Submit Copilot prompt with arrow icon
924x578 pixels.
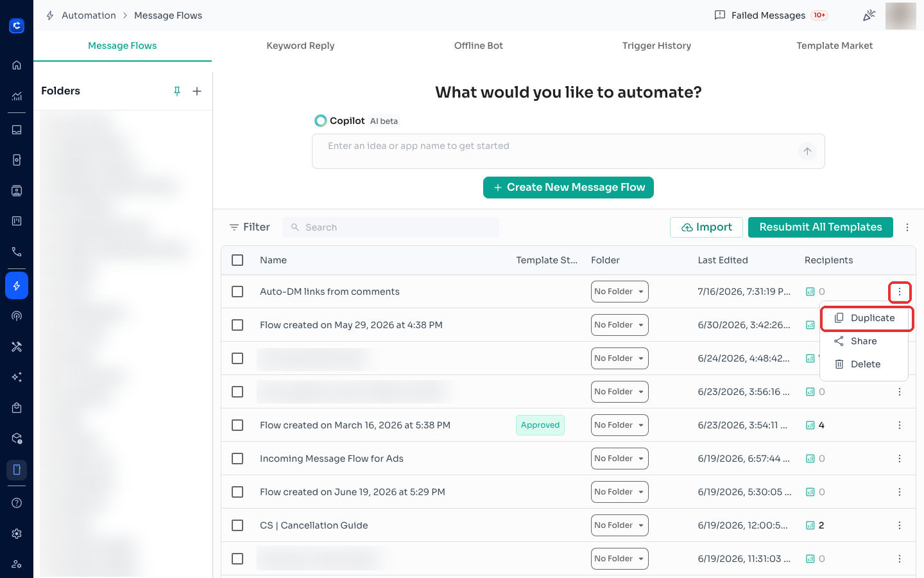(x=807, y=152)
